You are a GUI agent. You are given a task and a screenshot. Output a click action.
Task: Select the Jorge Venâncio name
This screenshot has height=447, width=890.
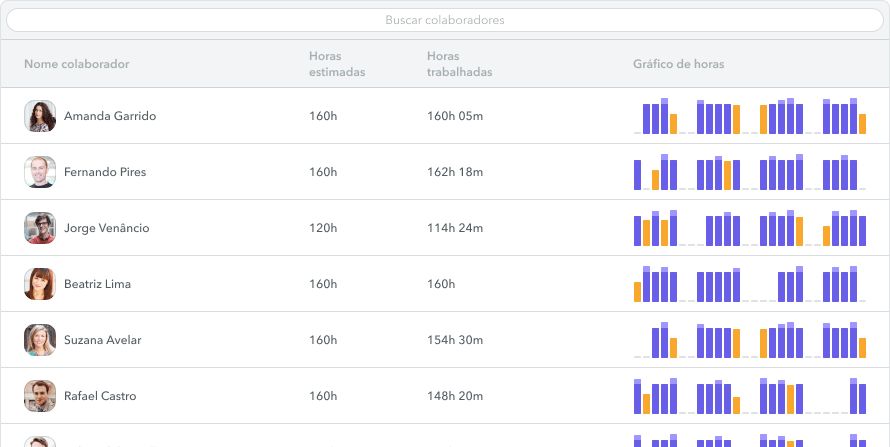coord(106,228)
